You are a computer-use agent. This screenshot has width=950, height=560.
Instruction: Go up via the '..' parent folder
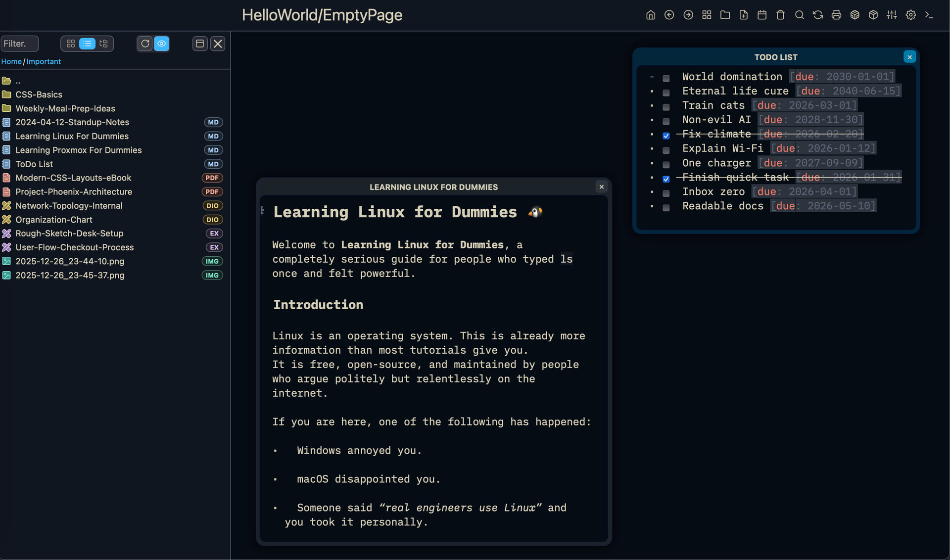pos(18,81)
